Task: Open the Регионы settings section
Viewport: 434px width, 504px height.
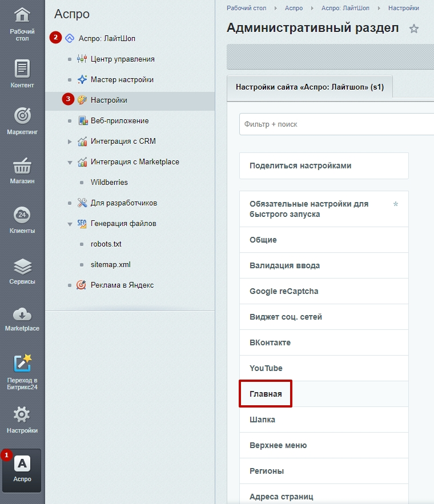Action: (x=324, y=471)
